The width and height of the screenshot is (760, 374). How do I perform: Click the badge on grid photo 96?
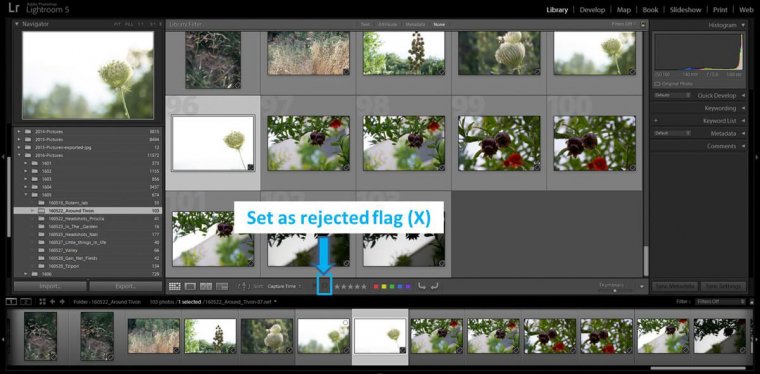coord(251,167)
